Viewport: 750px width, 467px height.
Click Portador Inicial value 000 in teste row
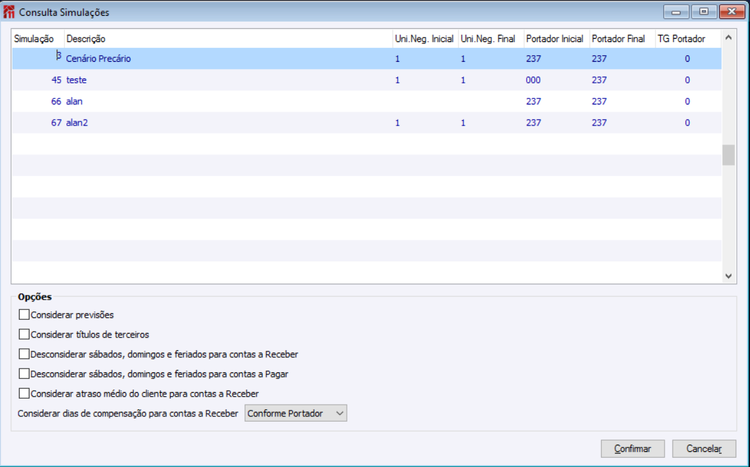[533, 80]
